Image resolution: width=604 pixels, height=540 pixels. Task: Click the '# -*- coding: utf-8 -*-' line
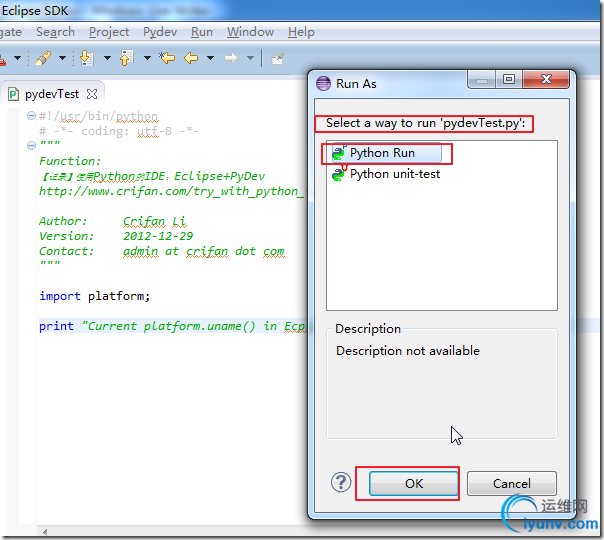pyautogui.click(x=119, y=131)
